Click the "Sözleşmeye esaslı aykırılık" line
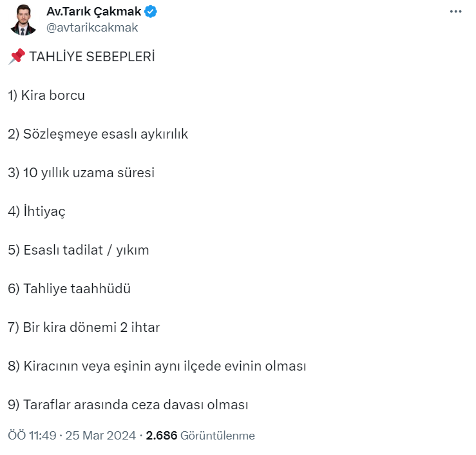476x455 pixels. 98,134
